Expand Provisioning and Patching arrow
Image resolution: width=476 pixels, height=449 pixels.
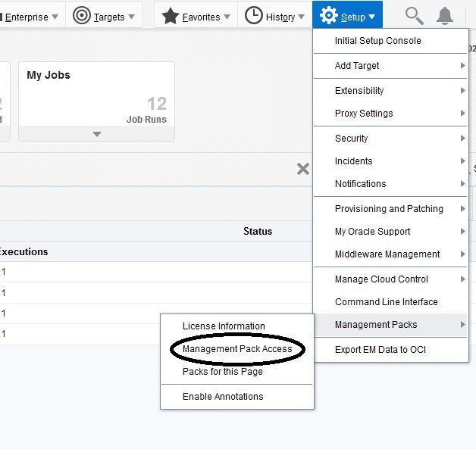pos(462,208)
